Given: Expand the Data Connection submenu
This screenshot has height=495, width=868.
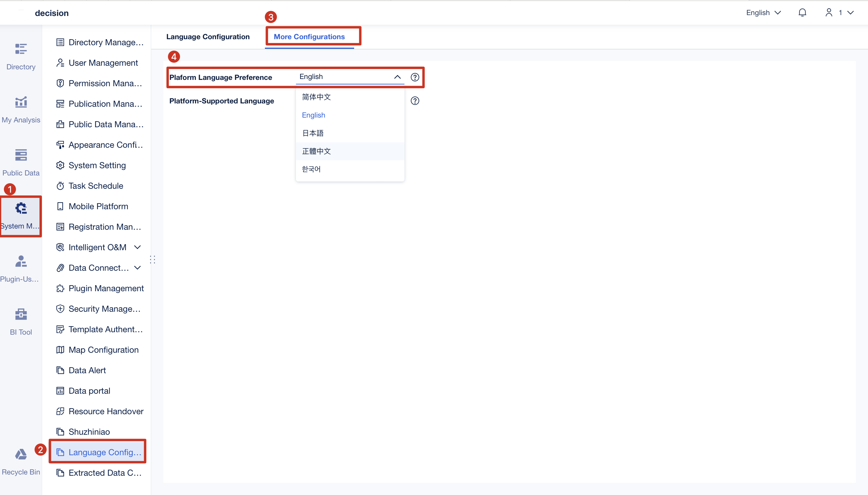Looking at the screenshot, I should 137,268.
